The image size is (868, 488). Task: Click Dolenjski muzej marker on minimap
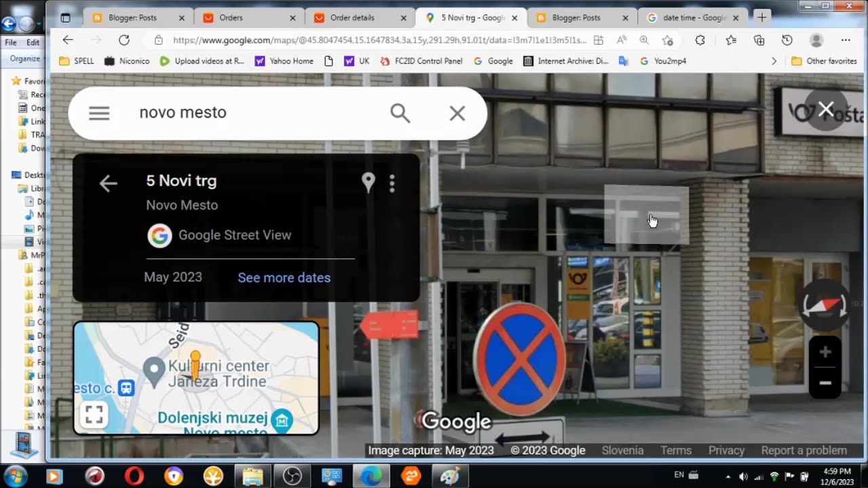282,420
